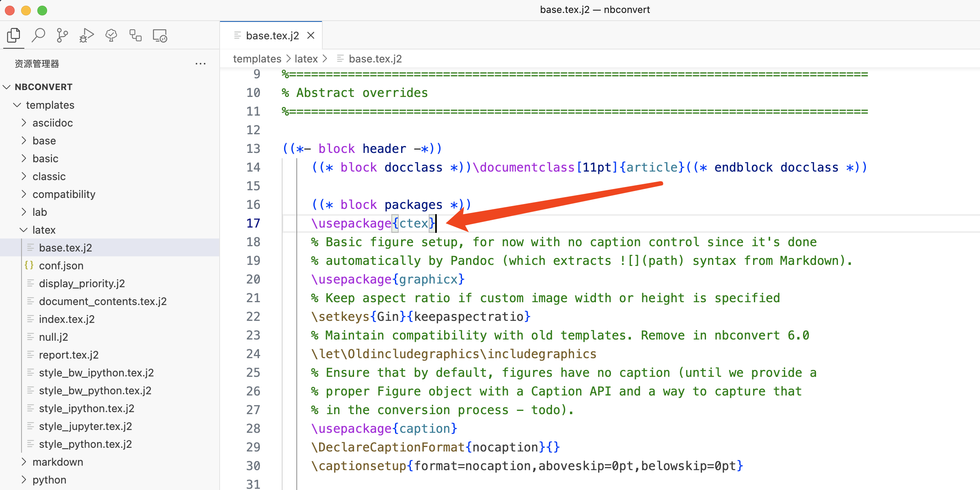Click line number 20 in gutter
This screenshot has height=490, width=980.
[253, 279]
